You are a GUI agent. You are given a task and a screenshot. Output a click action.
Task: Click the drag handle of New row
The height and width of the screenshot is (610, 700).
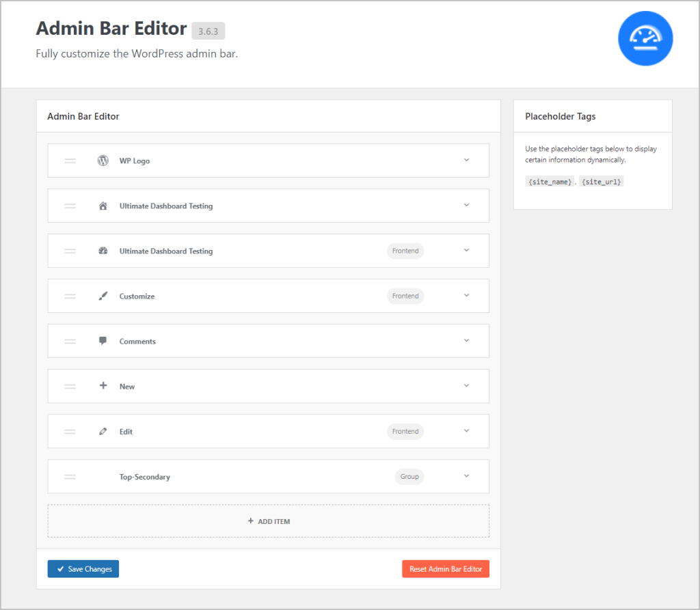pyautogui.click(x=70, y=387)
